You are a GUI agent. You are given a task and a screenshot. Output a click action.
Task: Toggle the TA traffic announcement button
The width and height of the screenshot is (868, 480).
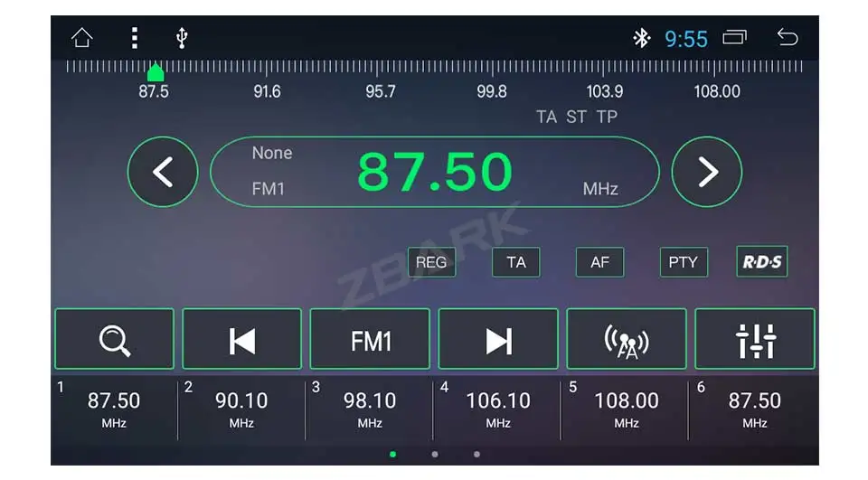516,262
